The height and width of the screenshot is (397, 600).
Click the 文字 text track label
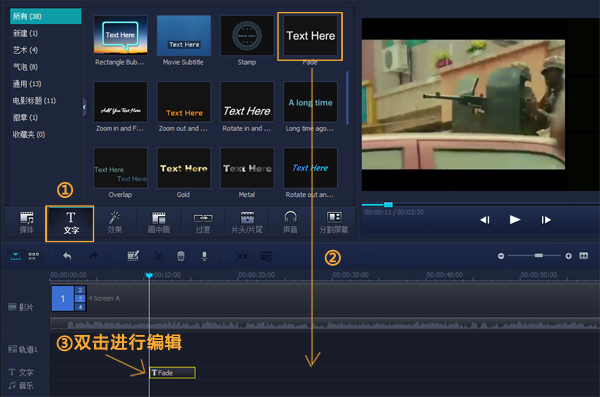click(x=21, y=372)
